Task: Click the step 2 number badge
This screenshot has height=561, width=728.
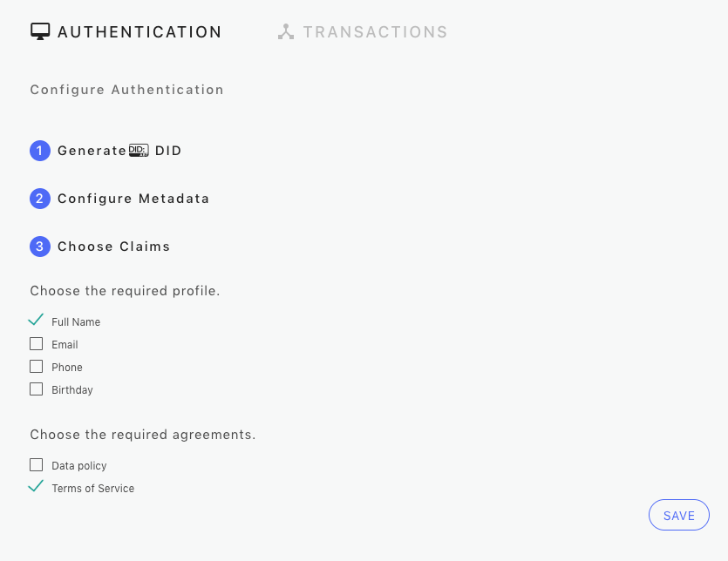Action: pyautogui.click(x=40, y=199)
